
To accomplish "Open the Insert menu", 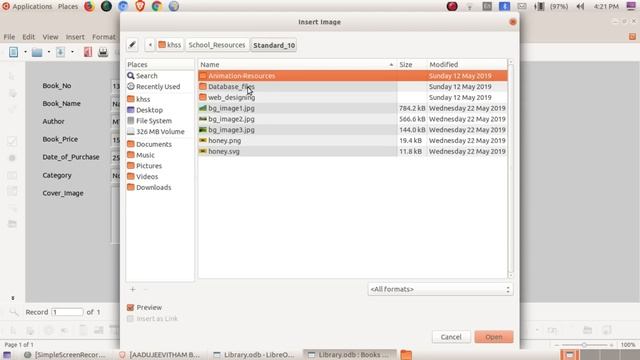I will (75, 37).
